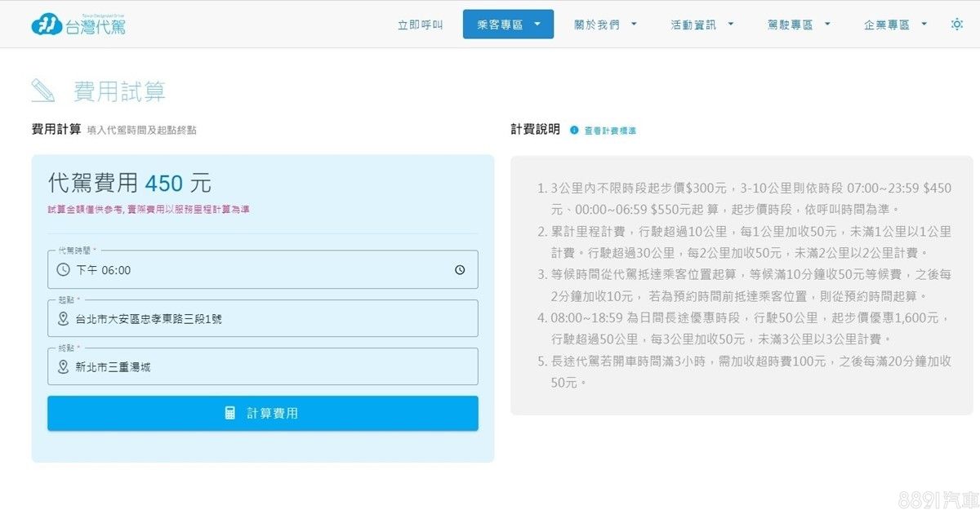
Task: Open the 查看計費標準 link
Action: click(610, 131)
